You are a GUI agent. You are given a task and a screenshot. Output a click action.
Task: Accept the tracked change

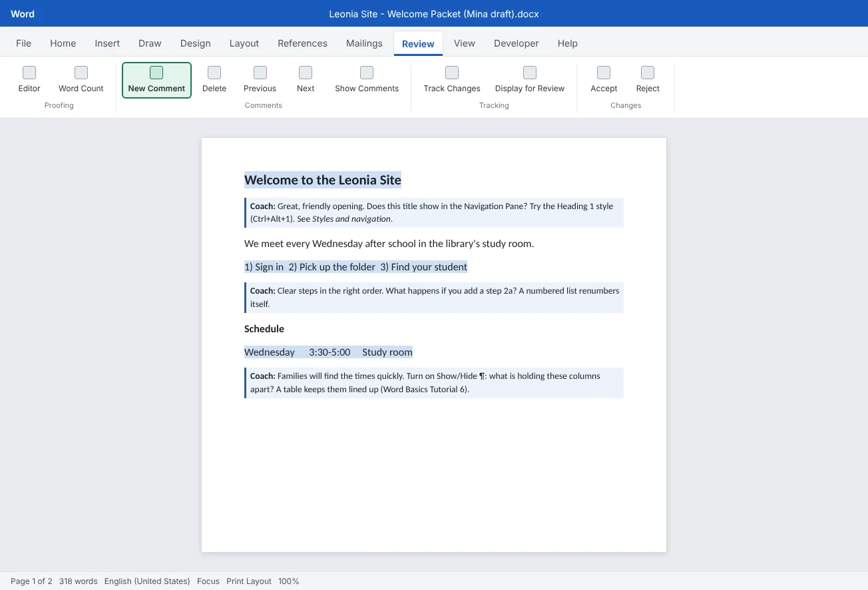tap(604, 80)
